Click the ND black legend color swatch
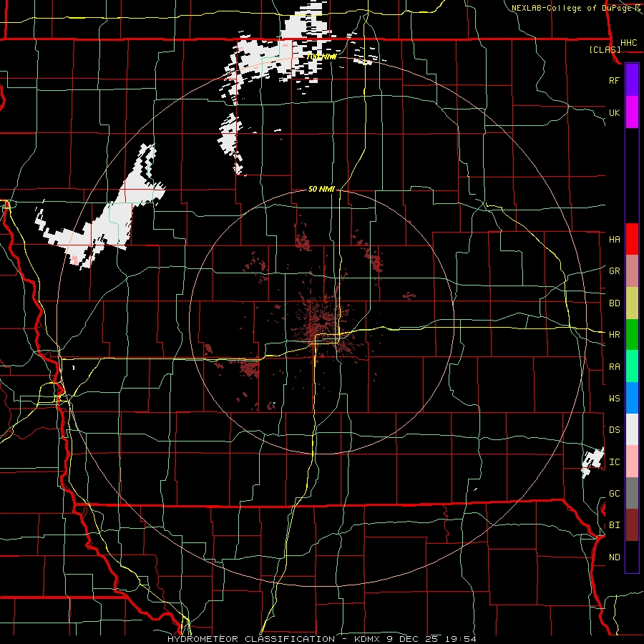644x644 pixels. click(632, 557)
